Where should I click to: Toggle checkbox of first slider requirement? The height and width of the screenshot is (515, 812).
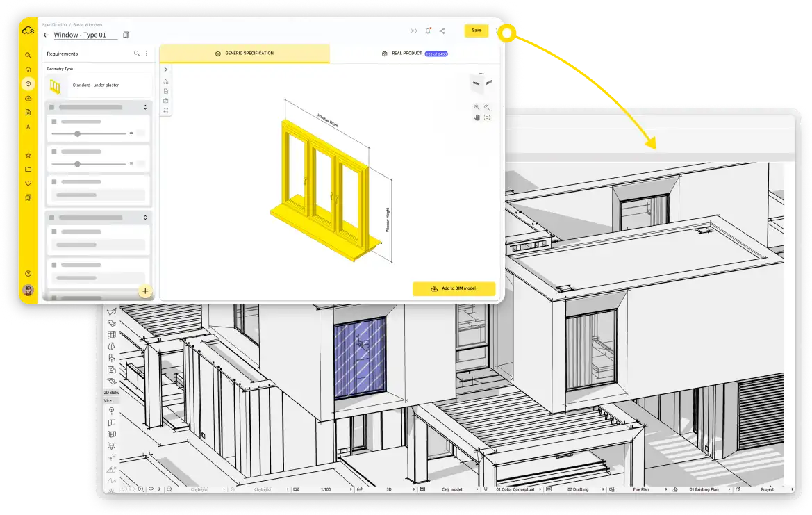[53, 122]
